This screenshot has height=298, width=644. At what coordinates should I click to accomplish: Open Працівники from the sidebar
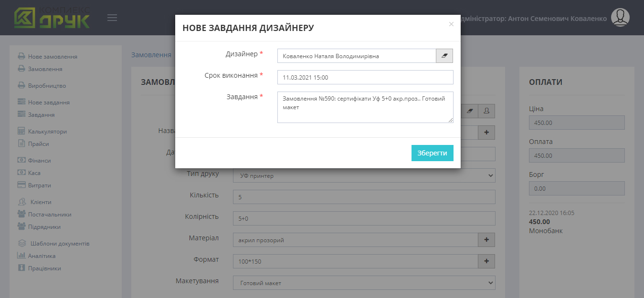[44, 268]
